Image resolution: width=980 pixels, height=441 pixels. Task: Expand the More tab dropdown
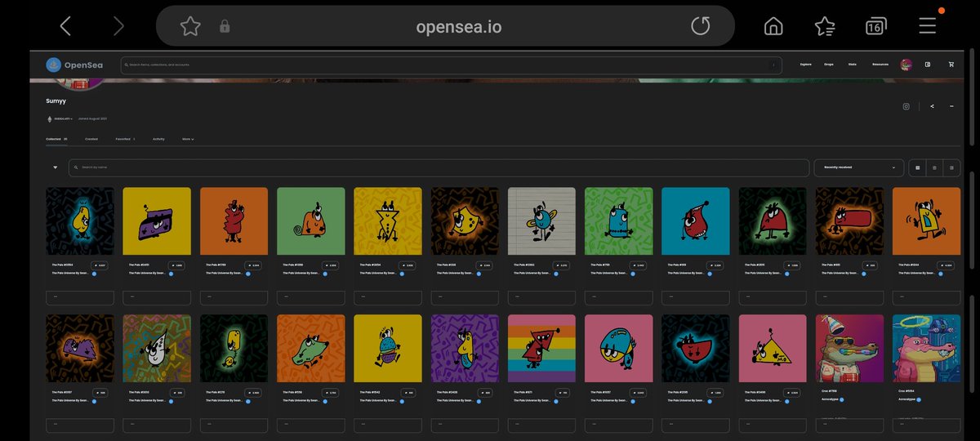188,139
